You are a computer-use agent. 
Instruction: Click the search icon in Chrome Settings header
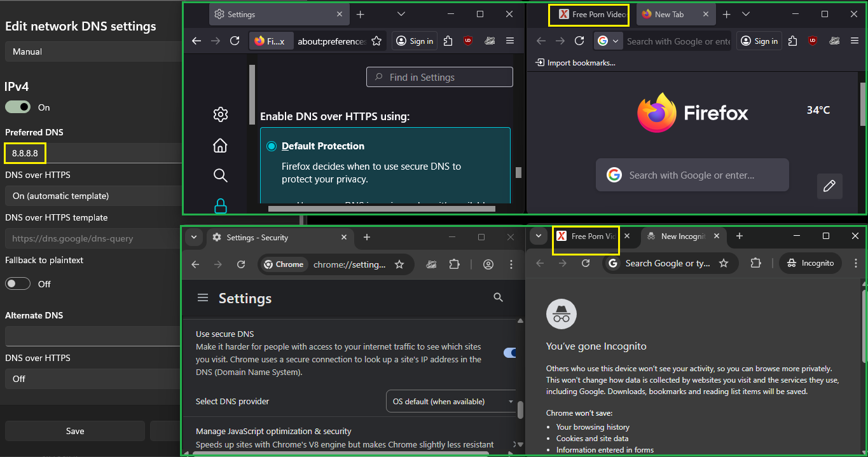[x=498, y=297]
